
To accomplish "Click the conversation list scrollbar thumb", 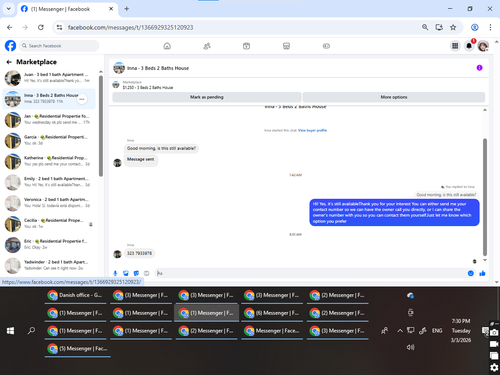I will click(x=101, y=126).
